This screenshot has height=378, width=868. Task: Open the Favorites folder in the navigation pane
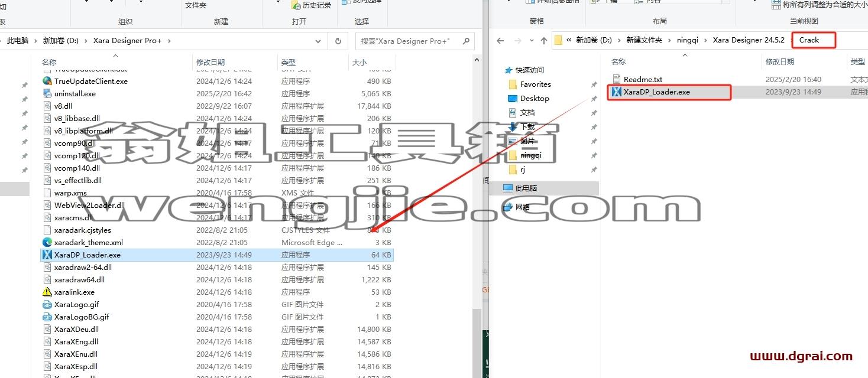pyautogui.click(x=530, y=84)
